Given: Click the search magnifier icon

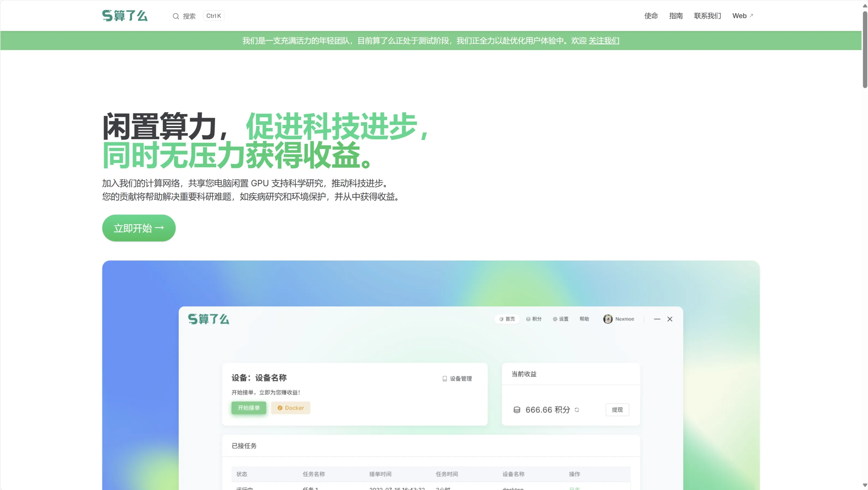Looking at the screenshot, I should pyautogui.click(x=176, y=16).
